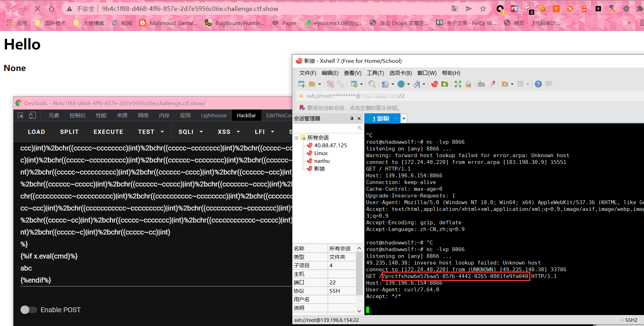Open the 查看(V) menu in Xshell
Viewport: 644px width, 326px height.
pos(352,73)
